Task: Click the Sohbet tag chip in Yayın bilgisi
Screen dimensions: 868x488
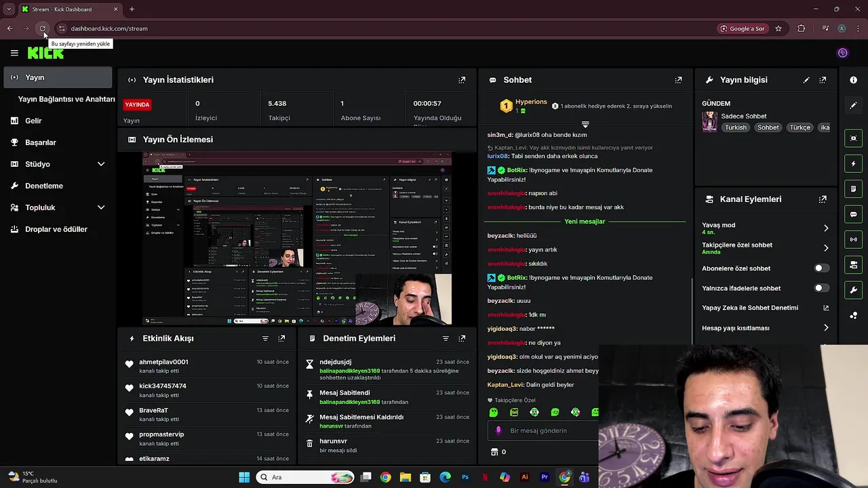Action: 768,127
